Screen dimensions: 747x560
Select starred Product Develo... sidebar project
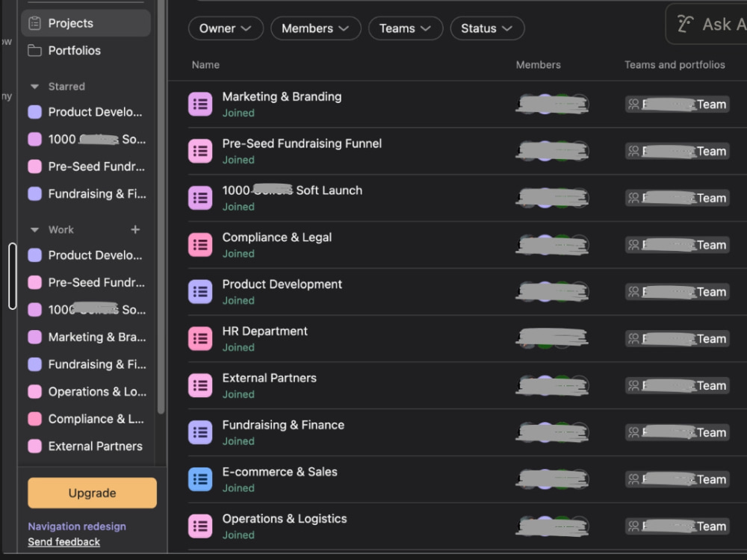tap(86, 112)
